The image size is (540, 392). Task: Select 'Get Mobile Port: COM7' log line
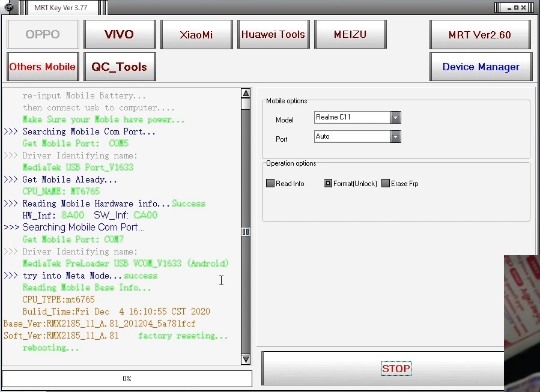click(73, 240)
